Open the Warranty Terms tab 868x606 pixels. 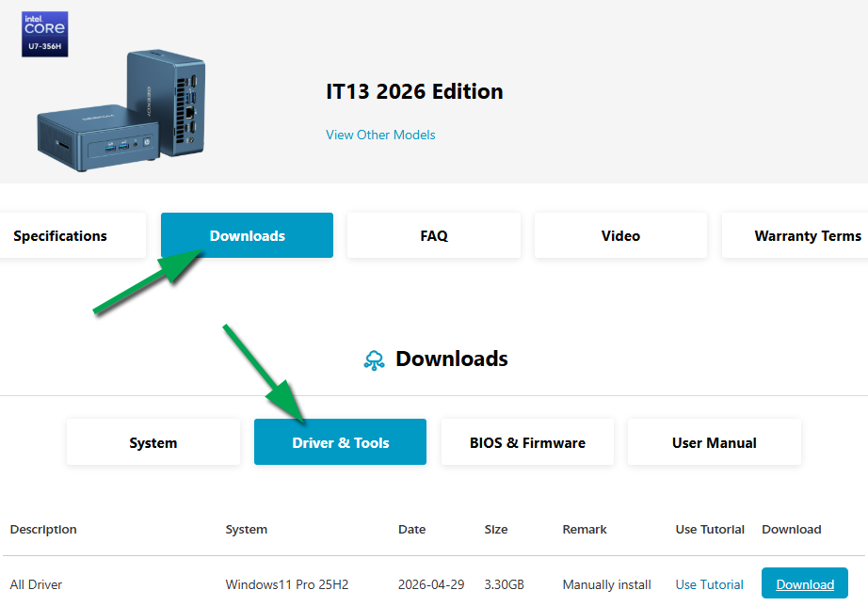pos(795,236)
